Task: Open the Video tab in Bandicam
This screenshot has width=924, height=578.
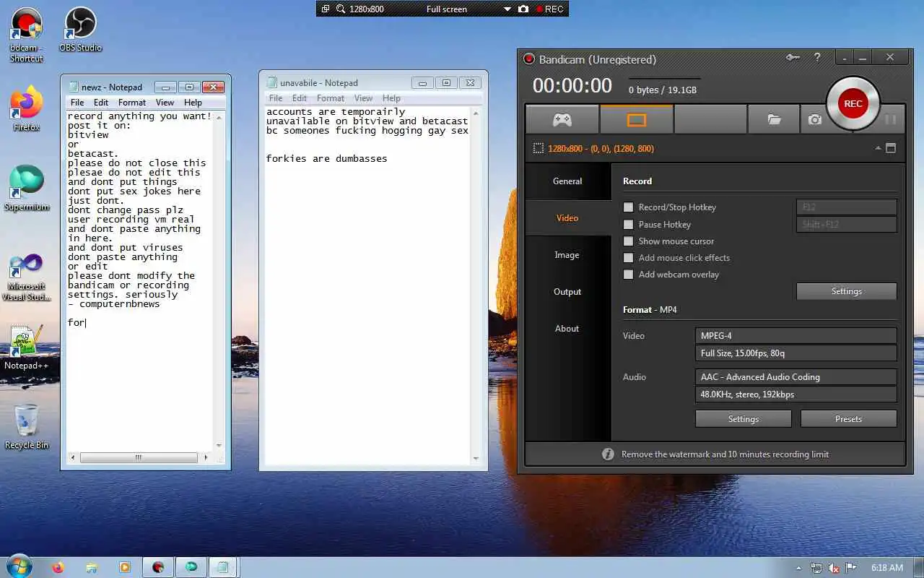Action: point(567,218)
